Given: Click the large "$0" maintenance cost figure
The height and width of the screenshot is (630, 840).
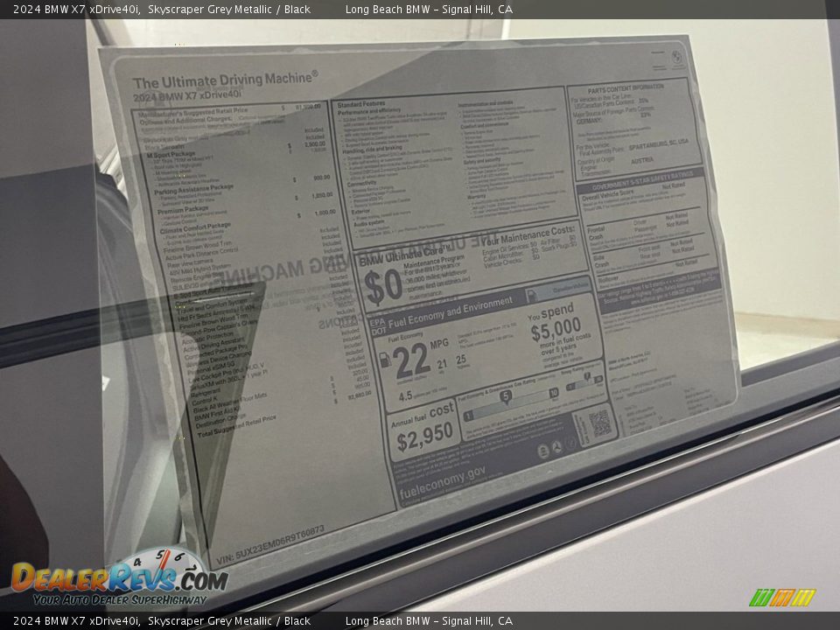Looking at the screenshot, I should [382, 286].
